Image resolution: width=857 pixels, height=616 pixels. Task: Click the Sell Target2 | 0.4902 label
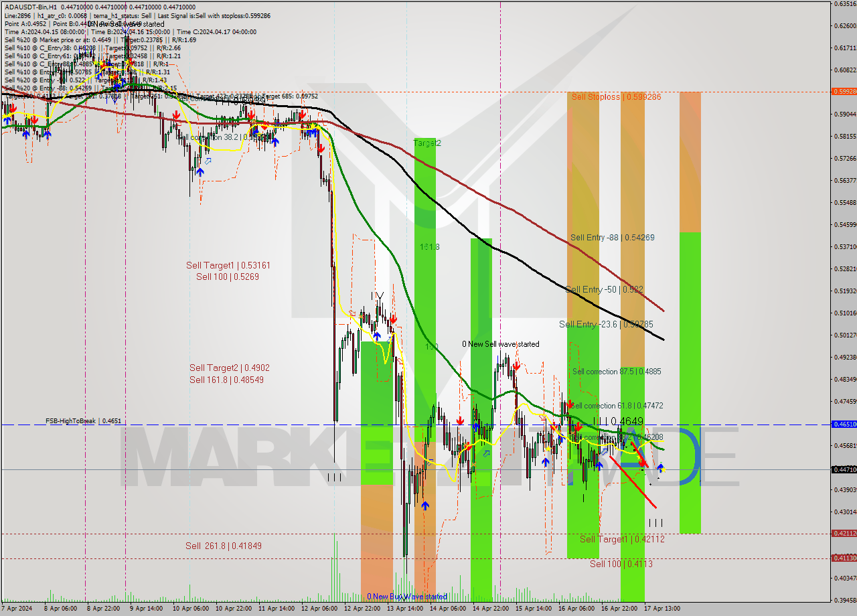pyautogui.click(x=229, y=368)
